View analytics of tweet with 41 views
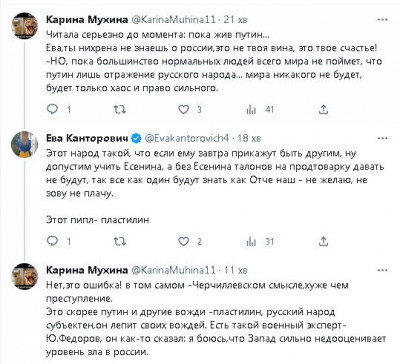The height and width of the screenshot is (364, 400). click(x=251, y=109)
